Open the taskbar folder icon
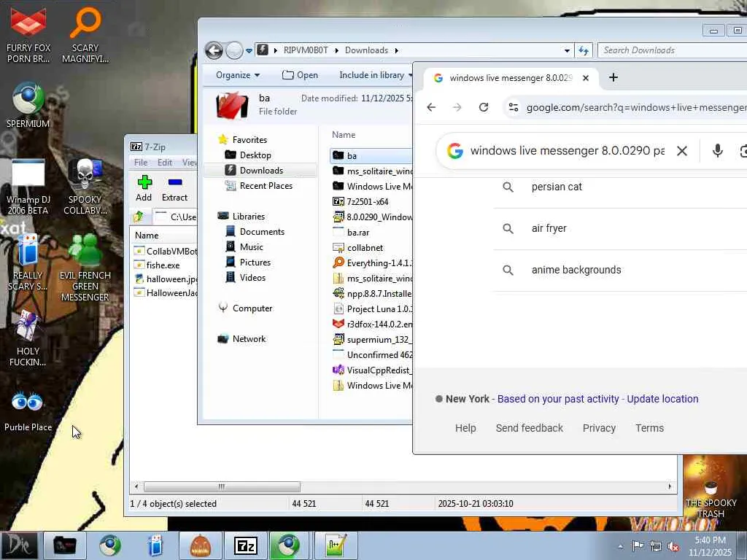 click(65, 545)
